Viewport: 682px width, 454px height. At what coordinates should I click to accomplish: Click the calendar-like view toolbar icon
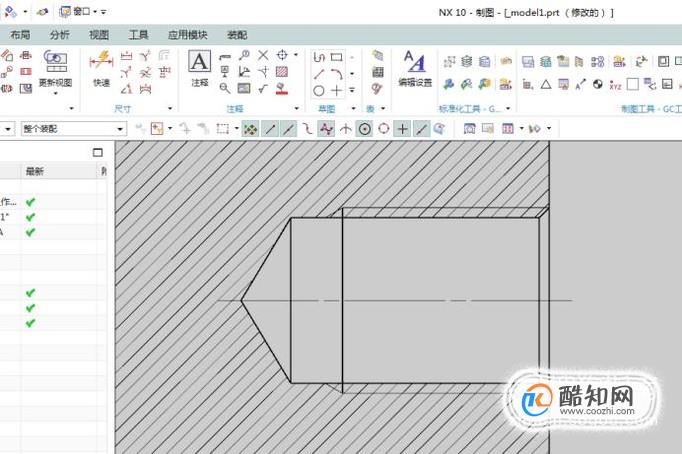508,128
